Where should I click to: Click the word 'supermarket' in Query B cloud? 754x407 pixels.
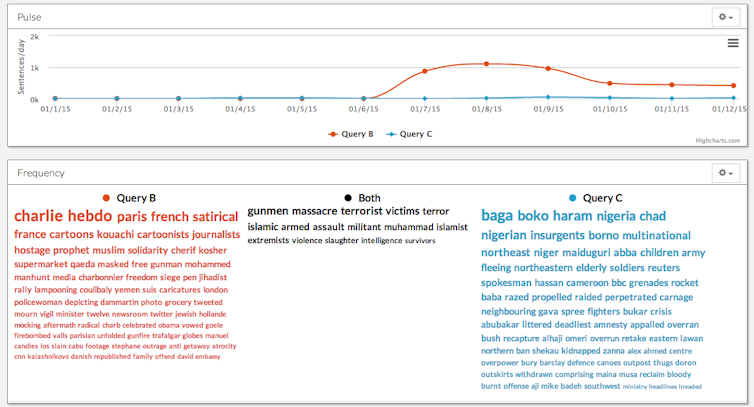coord(41,264)
